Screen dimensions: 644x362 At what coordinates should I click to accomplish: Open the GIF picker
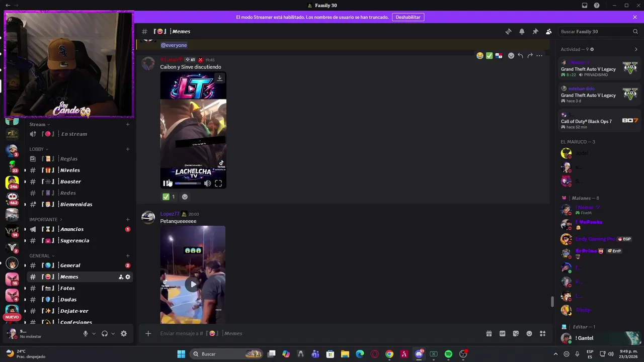pyautogui.click(x=502, y=333)
